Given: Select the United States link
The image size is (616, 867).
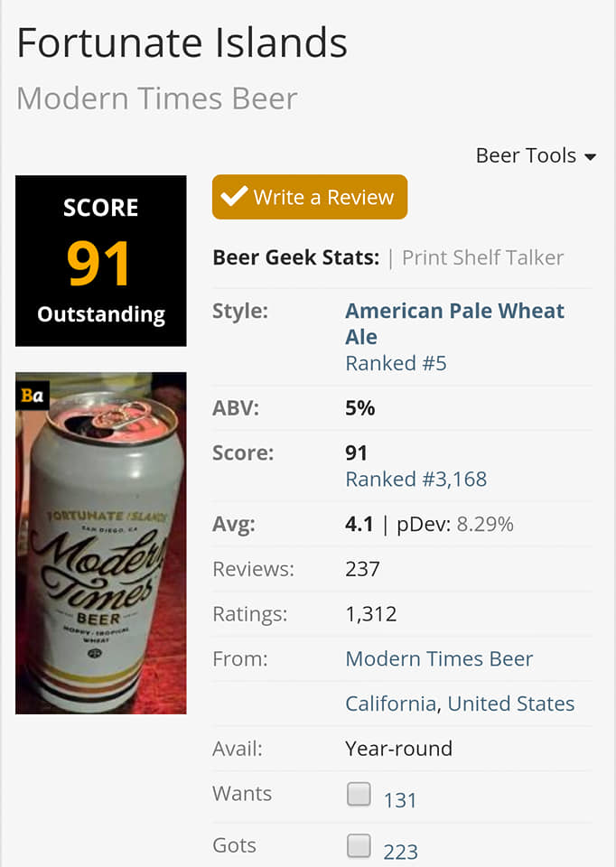Looking at the screenshot, I should point(511,704).
